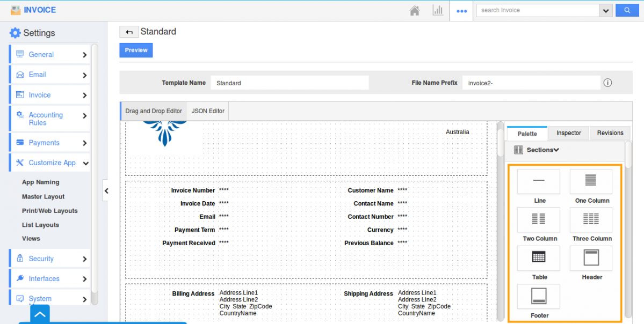Open the Inspector tab

click(x=568, y=133)
